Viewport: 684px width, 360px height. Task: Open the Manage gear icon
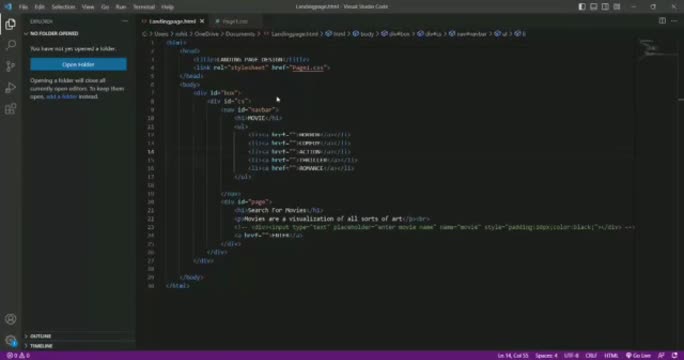(10, 340)
